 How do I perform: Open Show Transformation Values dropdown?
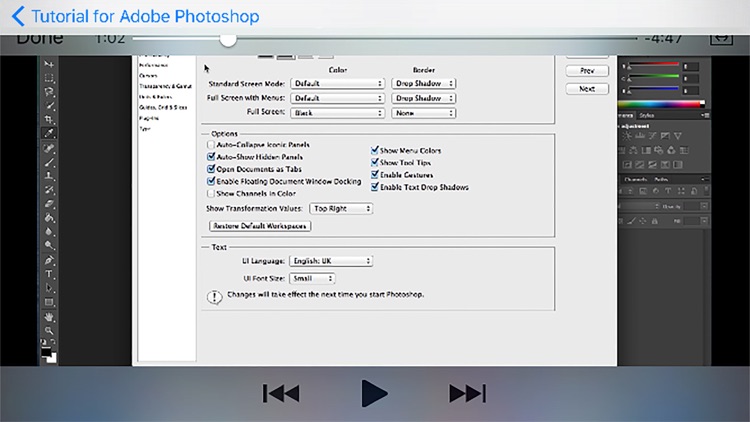(x=341, y=209)
